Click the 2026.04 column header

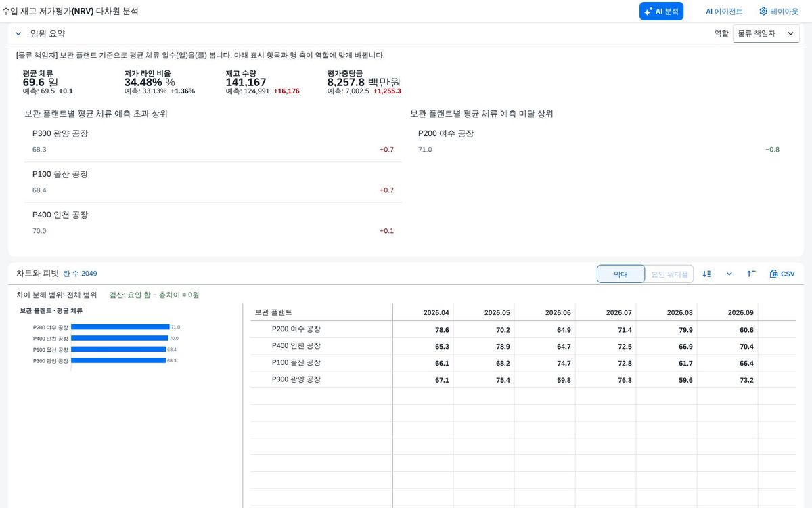click(423, 312)
